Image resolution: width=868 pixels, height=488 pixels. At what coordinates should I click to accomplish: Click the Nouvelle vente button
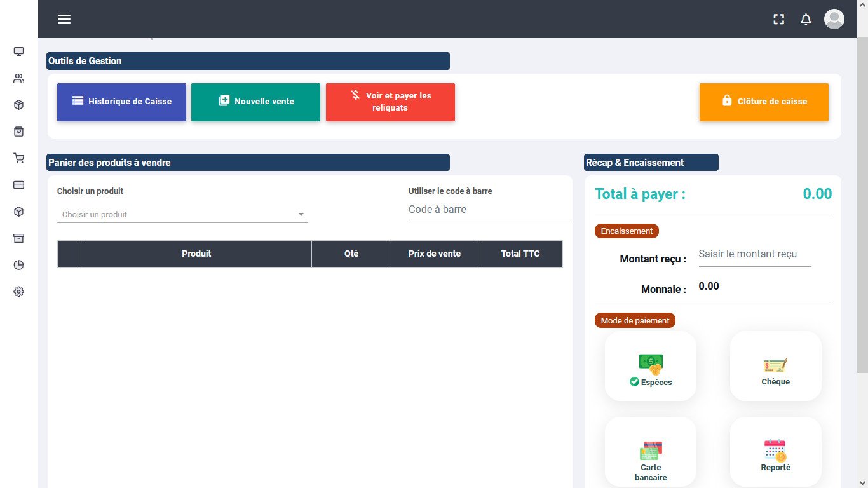pyautogui.click(x=255, y=102)
